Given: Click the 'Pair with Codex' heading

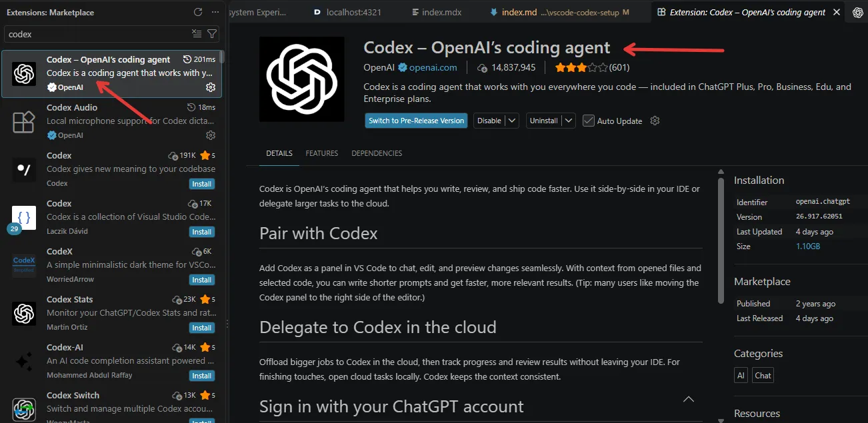Looking at the screenshot, I should (319, 233).
